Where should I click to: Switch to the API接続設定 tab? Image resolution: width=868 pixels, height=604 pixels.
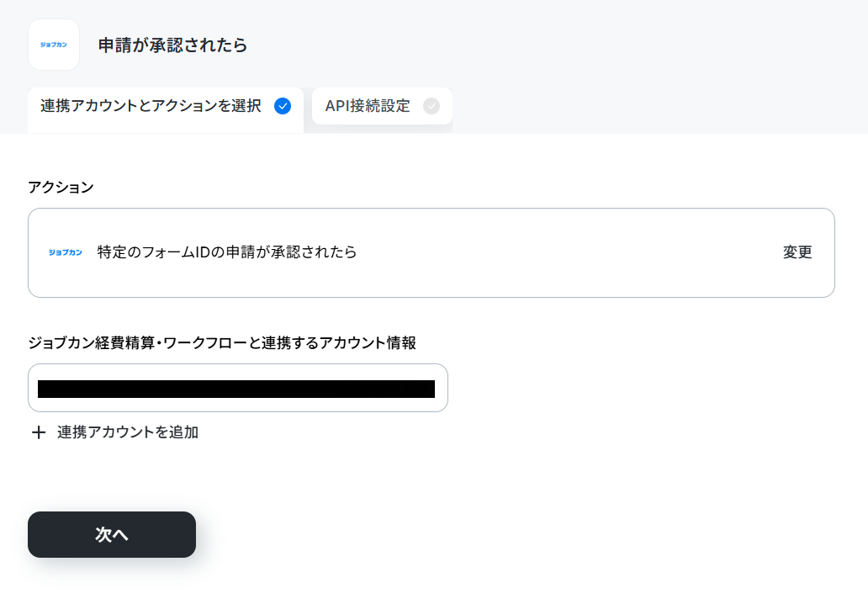(x=382, y=106)
